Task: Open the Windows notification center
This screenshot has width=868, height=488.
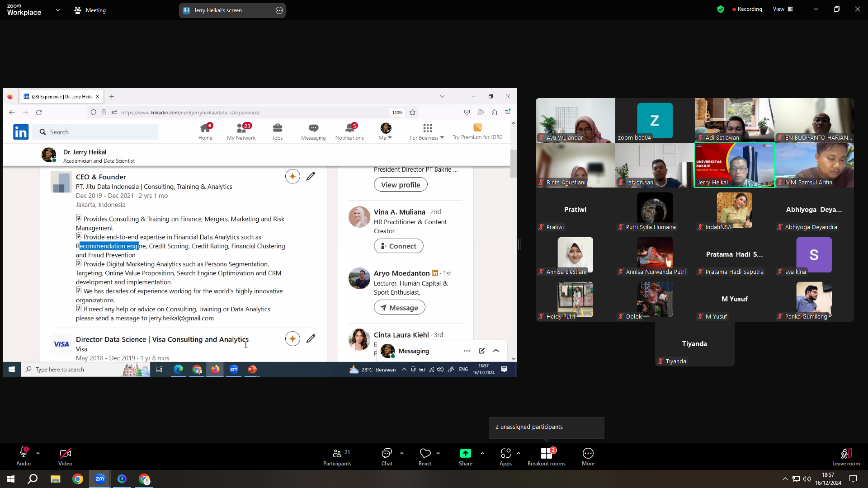Action: [x=853, y=479]
